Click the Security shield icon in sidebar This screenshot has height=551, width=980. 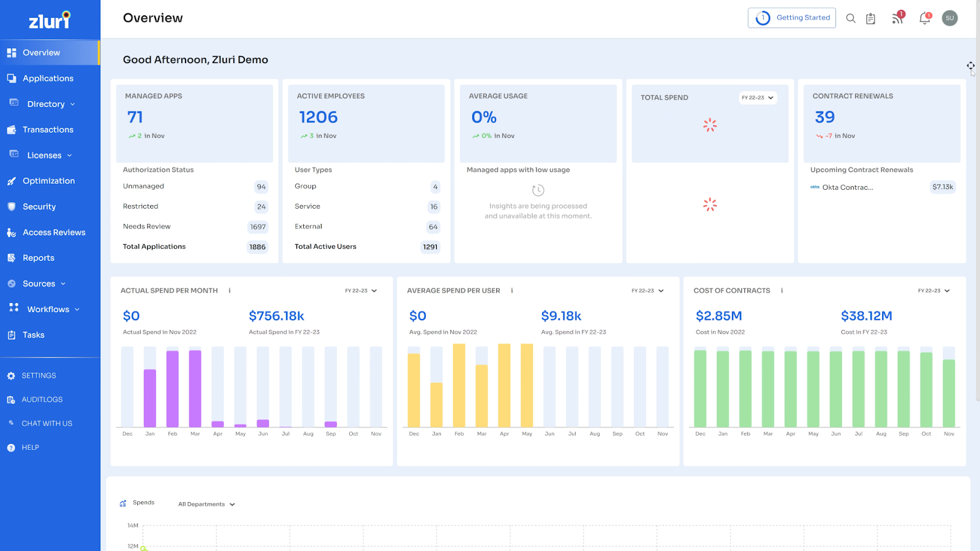tap(12, 206)
